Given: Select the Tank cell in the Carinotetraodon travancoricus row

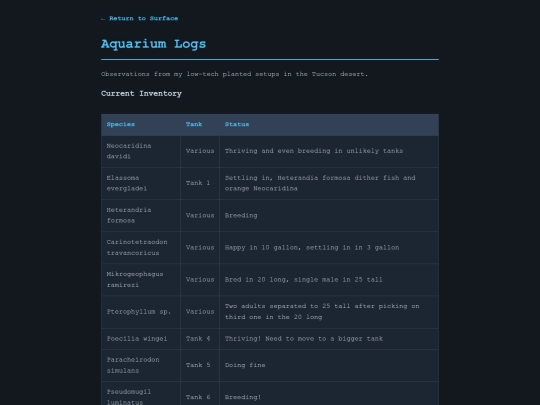Looking at the screenshot, I should click(x=200, y=247).
